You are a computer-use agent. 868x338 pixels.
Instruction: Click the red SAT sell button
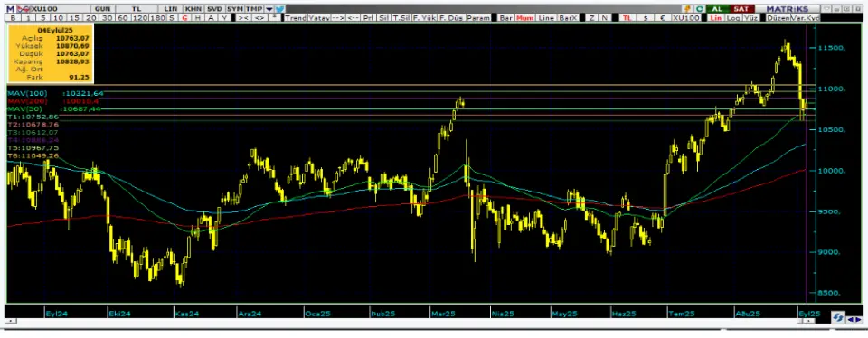tap(741, 9)
